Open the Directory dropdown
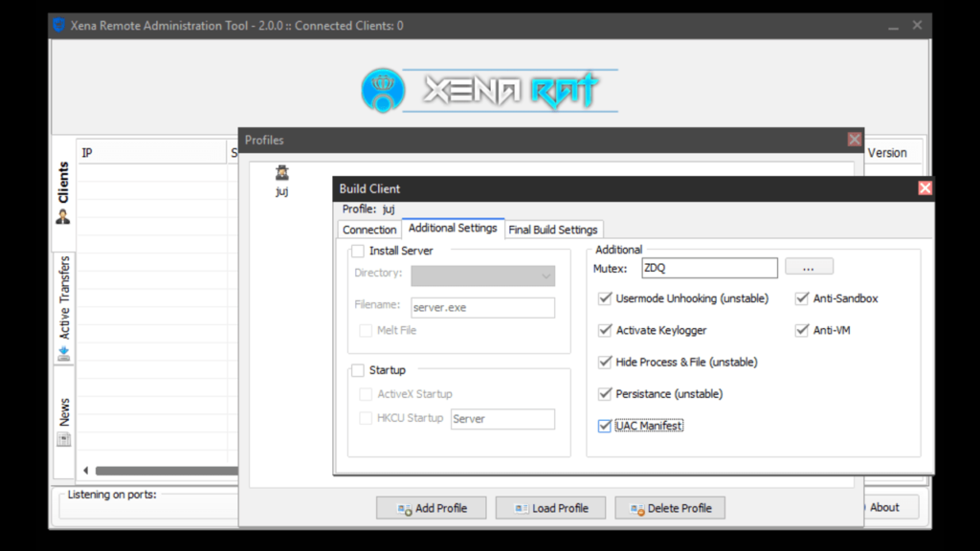 click(482, 275)
